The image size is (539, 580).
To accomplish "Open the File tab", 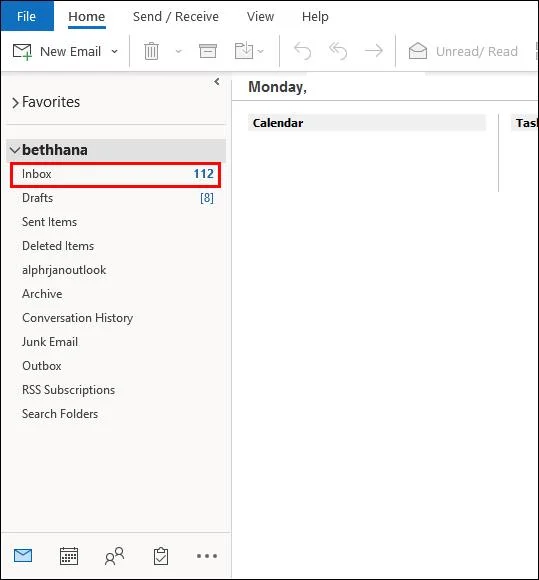I will pyautogui.click(x=27, y=16).
